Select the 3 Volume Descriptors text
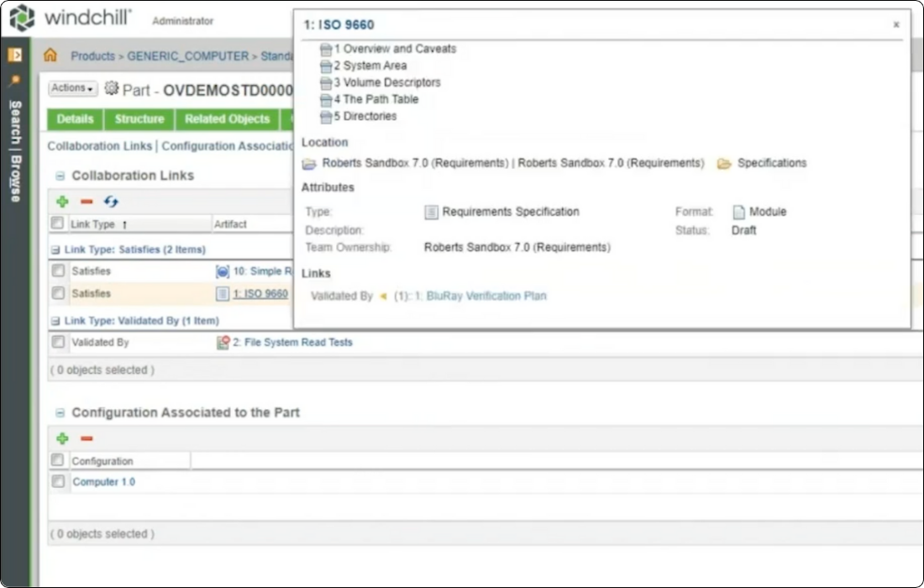Screen dimensions: 924x588 tap(387, 82)
